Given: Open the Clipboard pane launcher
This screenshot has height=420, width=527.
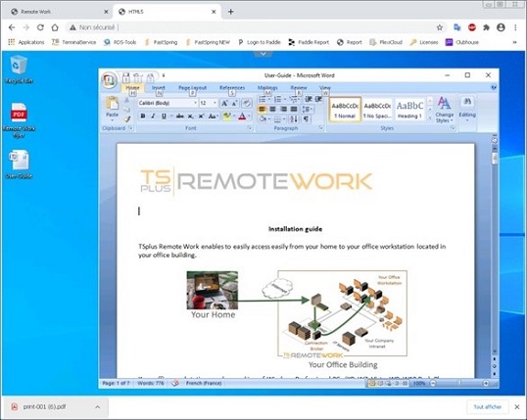Looking at the screenshot, I should [130, 128].
